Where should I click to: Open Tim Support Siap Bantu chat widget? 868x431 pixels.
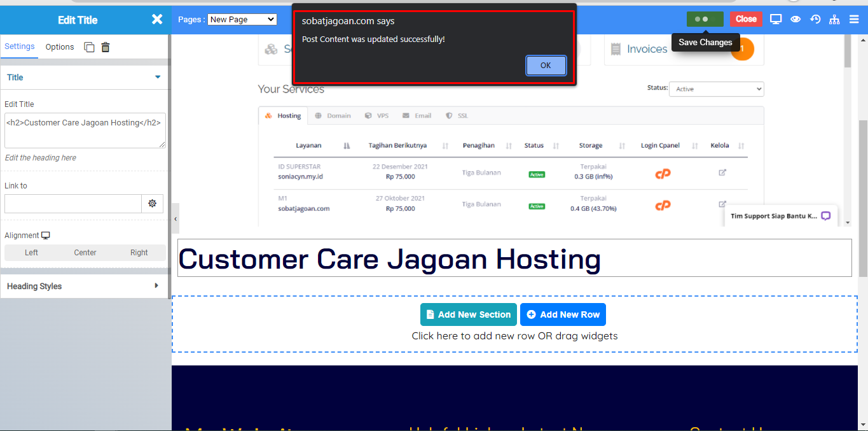[781, 216]
